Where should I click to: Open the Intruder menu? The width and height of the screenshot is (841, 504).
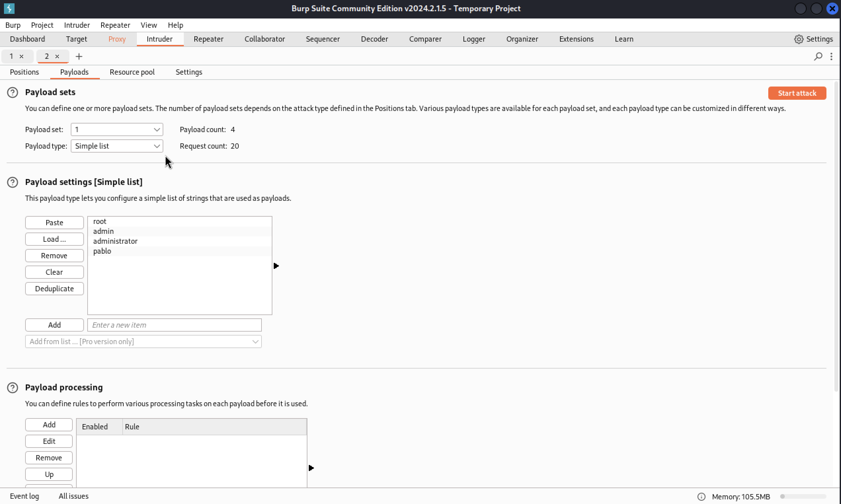pos(77,25)
